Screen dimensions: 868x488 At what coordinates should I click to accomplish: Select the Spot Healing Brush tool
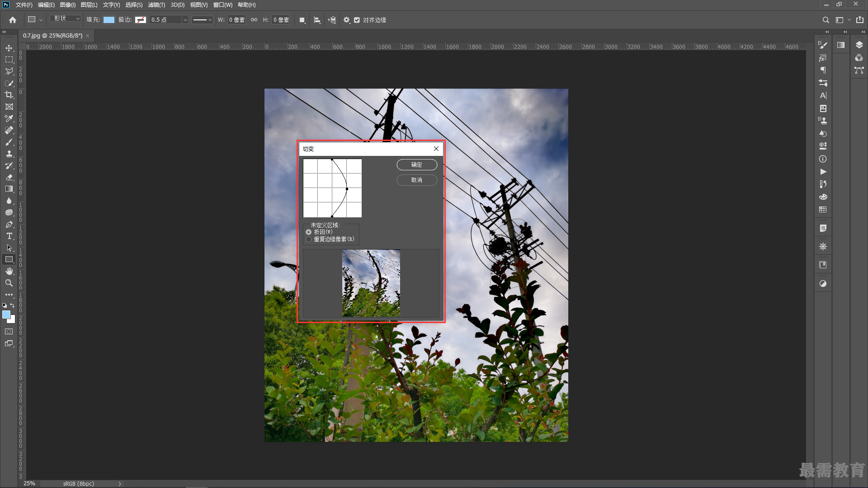coord(9,130)
